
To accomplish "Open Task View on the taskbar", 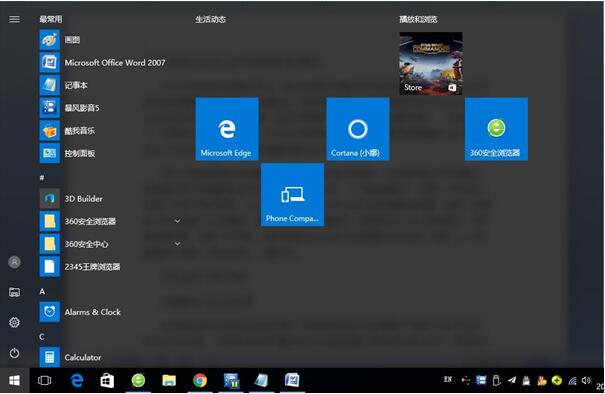I will pyautogui.click(x=45, y=380).
